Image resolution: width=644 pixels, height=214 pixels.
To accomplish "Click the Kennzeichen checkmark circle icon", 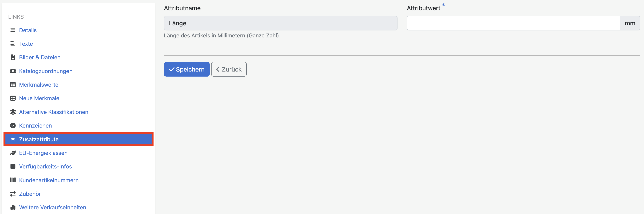I will 13,126.
